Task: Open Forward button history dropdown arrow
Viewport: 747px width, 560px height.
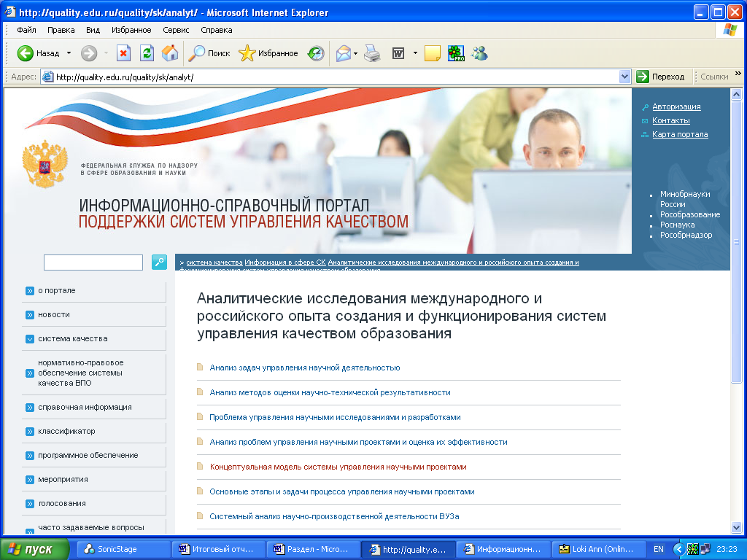Action: click(106, 53)
